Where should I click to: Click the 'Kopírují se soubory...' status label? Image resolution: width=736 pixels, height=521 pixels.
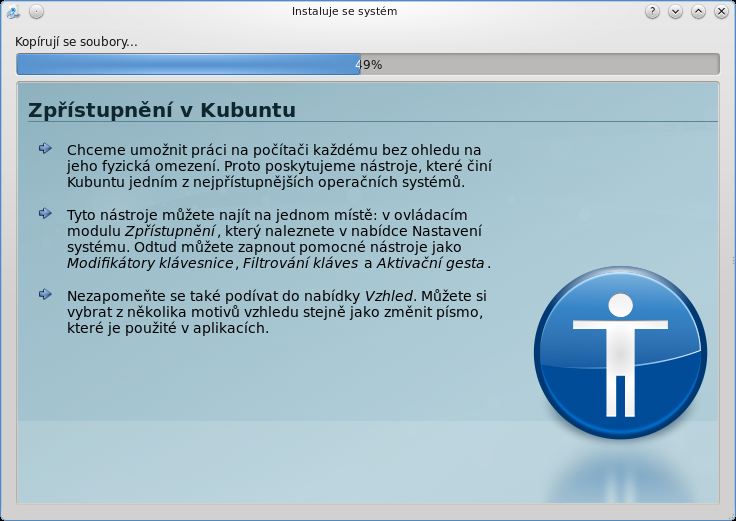(x=76, y=42)
